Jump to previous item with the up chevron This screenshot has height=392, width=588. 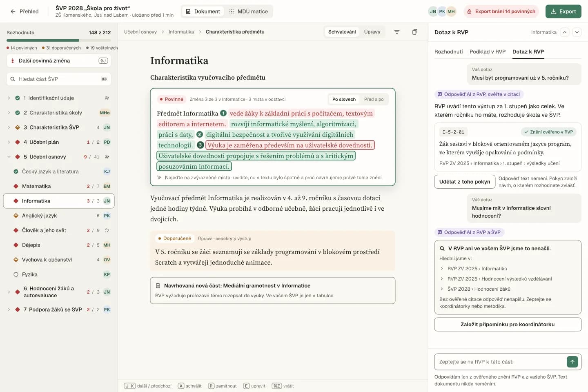(565, 32)
